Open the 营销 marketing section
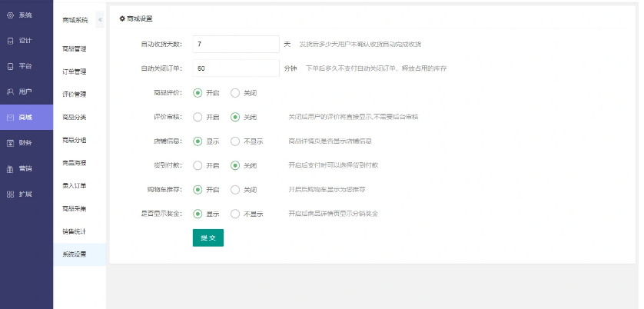Viewport: 644px width, 309px height. click(21, 168)
